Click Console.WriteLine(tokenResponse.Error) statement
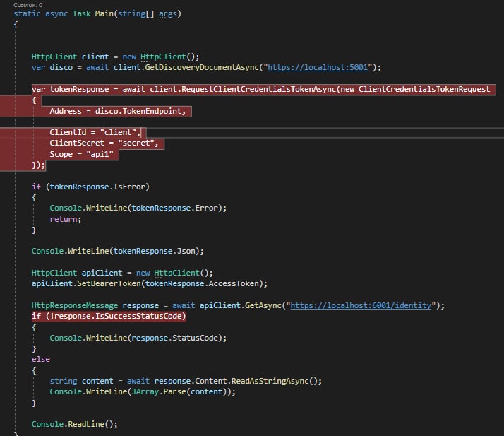Screen dimensions: 504x436 (138, 208)
